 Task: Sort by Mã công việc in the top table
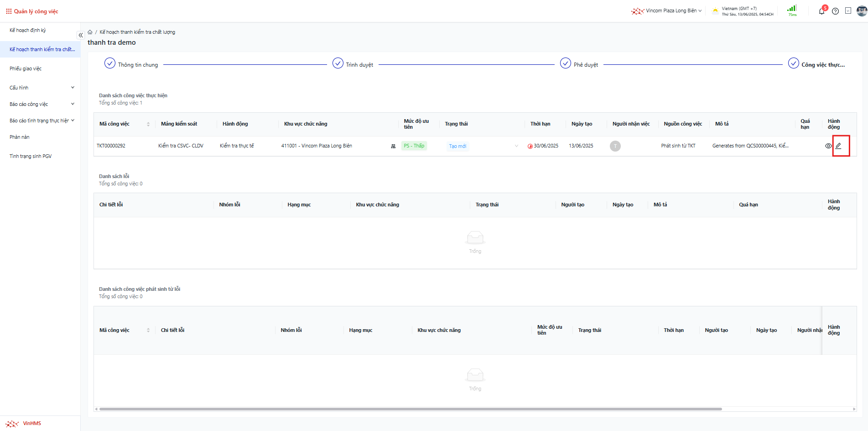[x=148, y=124]
